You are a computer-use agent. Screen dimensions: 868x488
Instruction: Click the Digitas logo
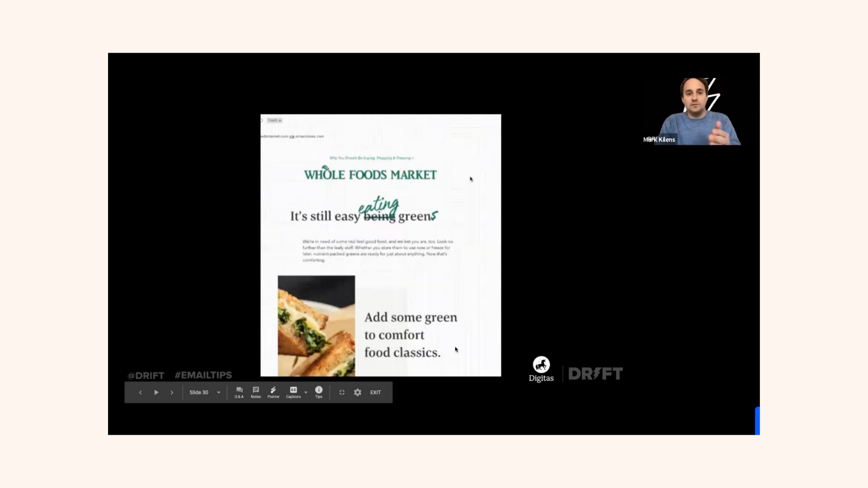(541, 369)
